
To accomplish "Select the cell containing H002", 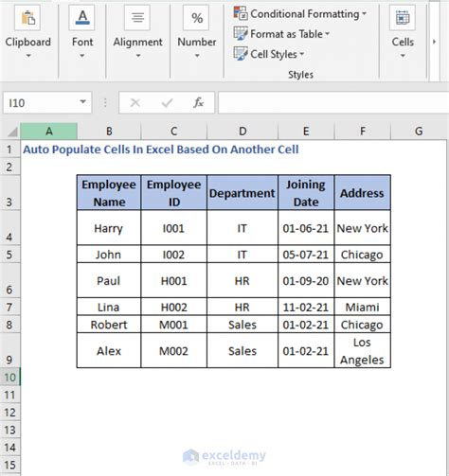I will tap(174, 307).
